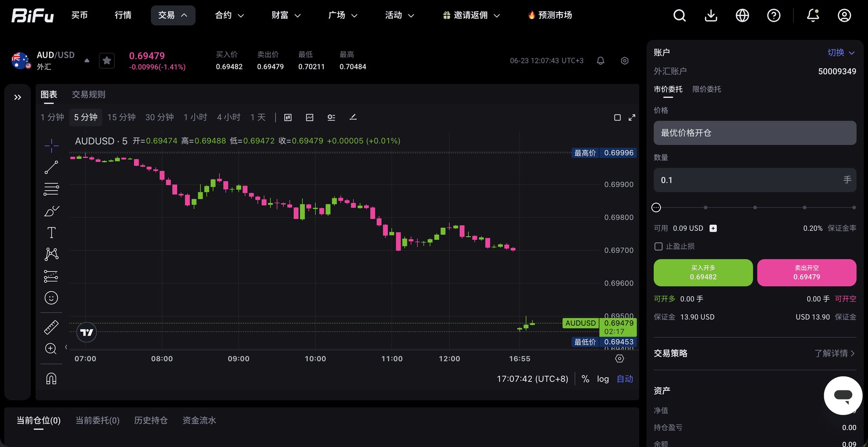Toggle the magnet snap mode
868x447 pixels.
pyautogui.click(x=51, y=379)
